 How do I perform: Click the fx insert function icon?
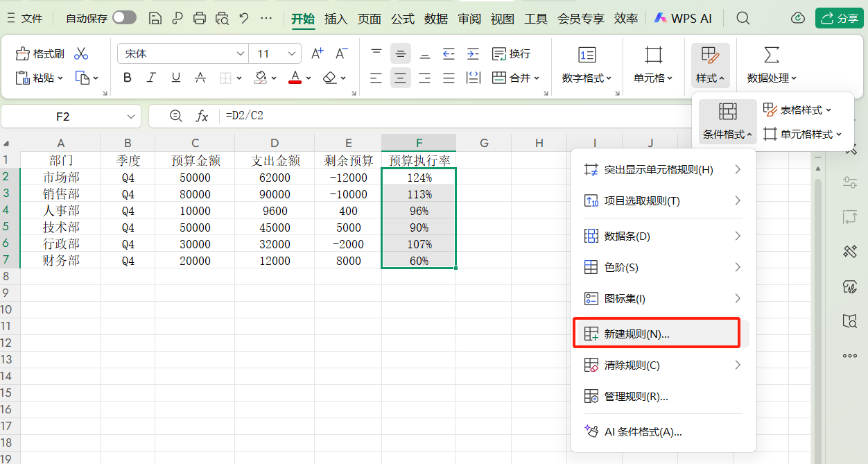202,116
